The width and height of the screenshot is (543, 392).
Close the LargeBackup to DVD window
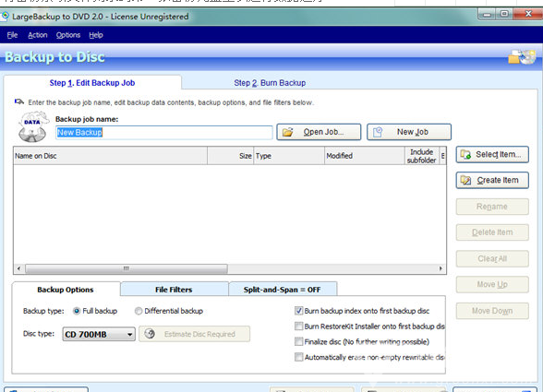click(x=528, y=14)
